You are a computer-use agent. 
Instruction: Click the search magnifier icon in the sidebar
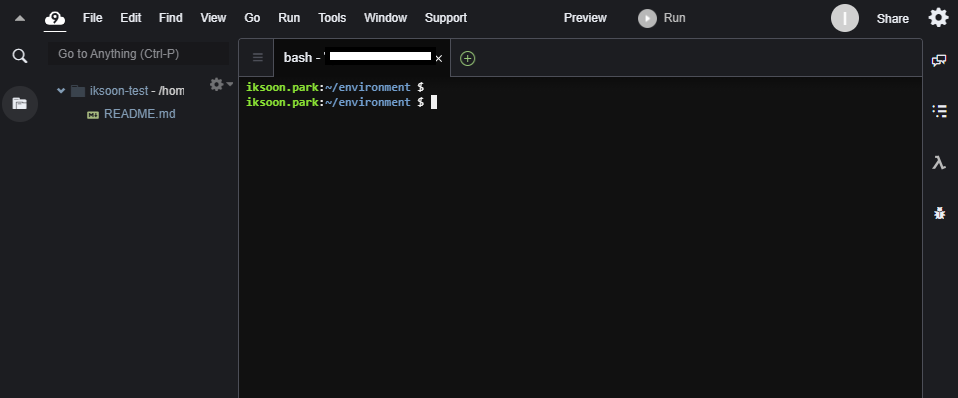pos(20,56)
